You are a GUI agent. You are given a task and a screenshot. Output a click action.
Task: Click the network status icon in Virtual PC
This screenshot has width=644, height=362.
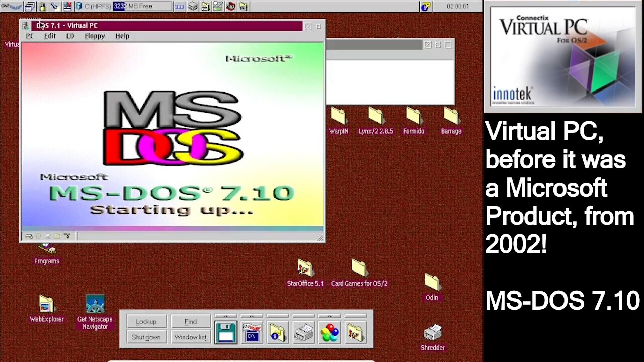(x=67, y=236)
